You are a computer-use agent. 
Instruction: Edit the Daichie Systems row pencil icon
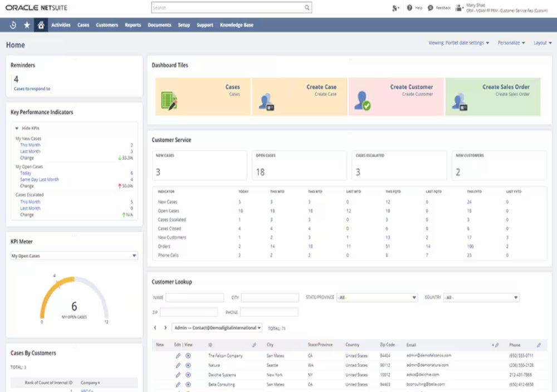[178, 375]
